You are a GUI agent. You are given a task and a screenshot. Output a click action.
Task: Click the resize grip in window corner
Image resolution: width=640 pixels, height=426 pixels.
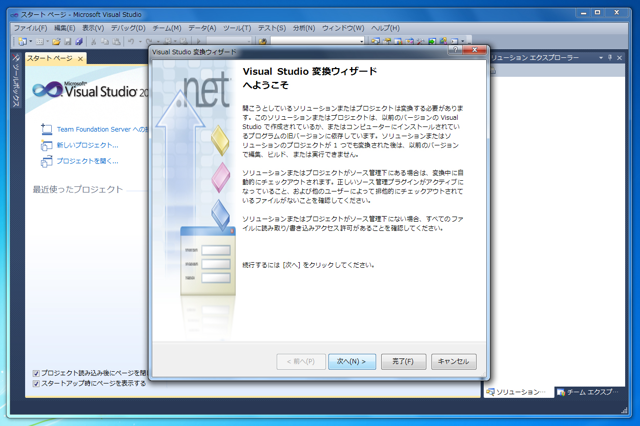point(624,411)
